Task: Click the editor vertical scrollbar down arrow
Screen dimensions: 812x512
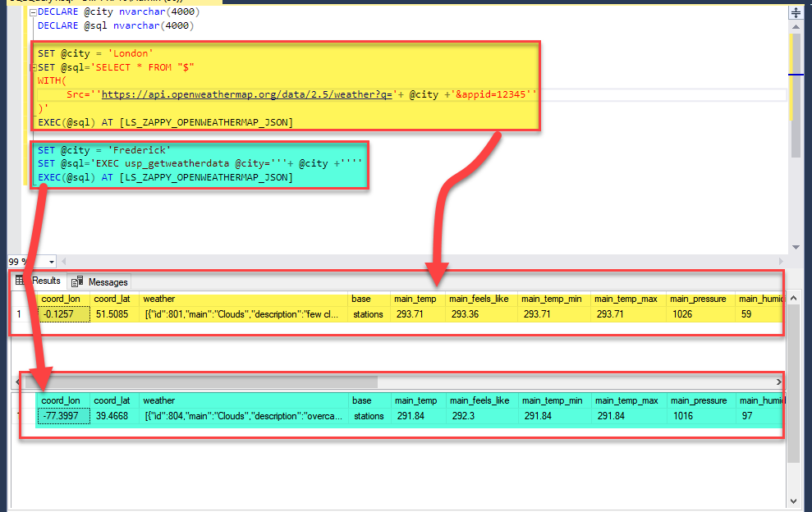Action: (x=796, y=248)
